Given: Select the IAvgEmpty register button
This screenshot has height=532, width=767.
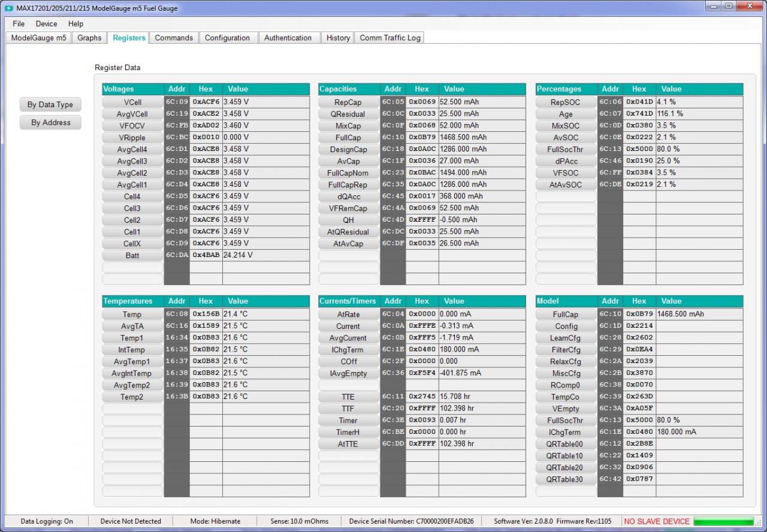Looking at the screenshot, I should coord(349,373).
